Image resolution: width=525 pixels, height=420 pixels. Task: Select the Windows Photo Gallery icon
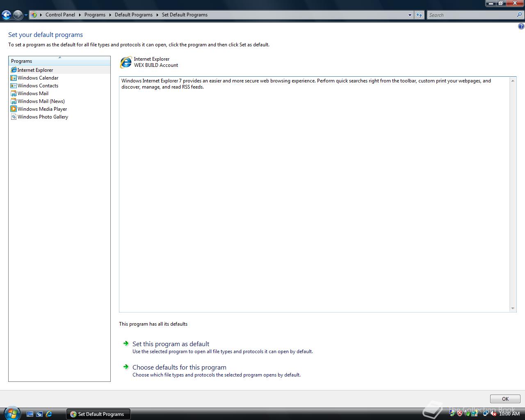tap(14, 117)
